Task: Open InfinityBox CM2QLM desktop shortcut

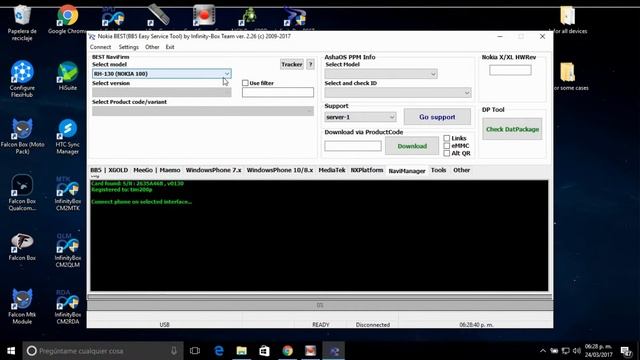Action: [67, 250]
